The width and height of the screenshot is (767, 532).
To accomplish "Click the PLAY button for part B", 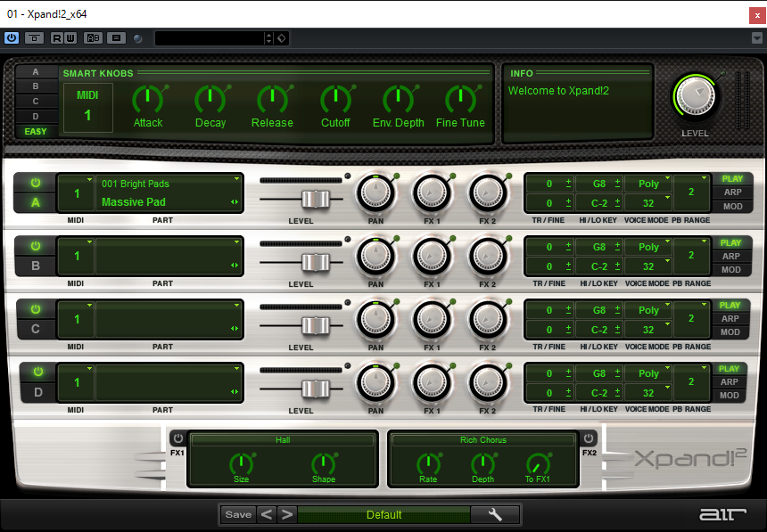I will [x=730, y=243].
